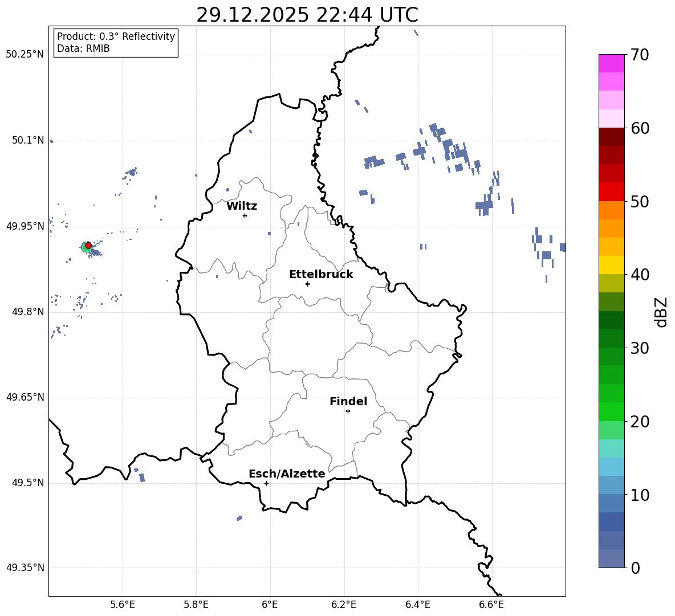Click the Esch/Alzette city label
This screenshot has height=616, width=675.
(287, 474)
